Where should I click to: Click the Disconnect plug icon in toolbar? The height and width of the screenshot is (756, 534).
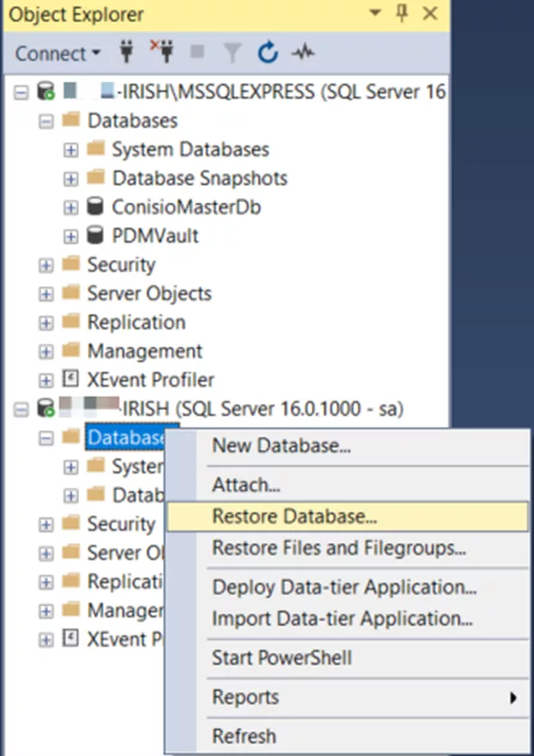(x=161, y=53)
